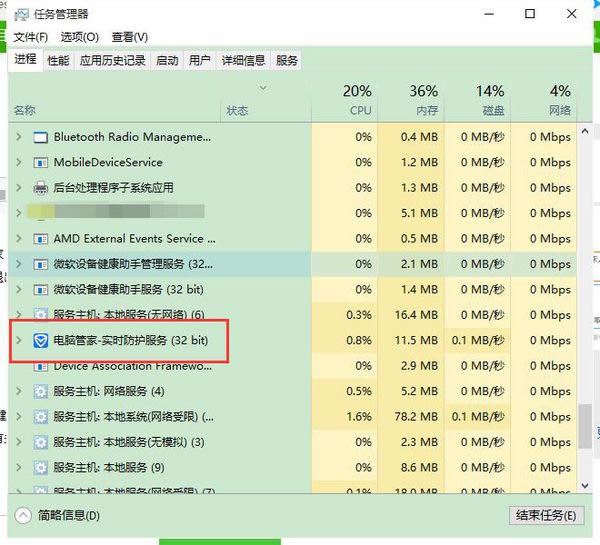The width and height of the screenshot is (600, 545).
Task: Switch to the 详细信息 tab
Action: [x=243, y=61]
